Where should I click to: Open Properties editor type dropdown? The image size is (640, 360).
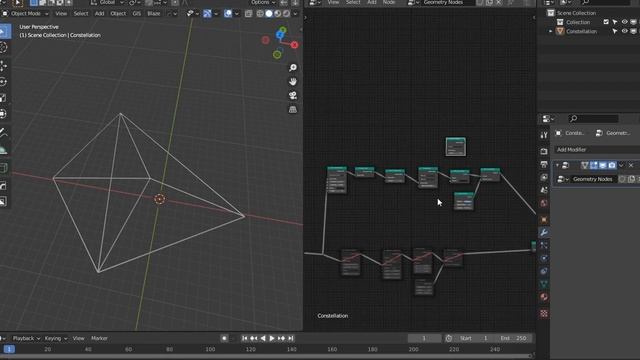[x=548, y=119]
